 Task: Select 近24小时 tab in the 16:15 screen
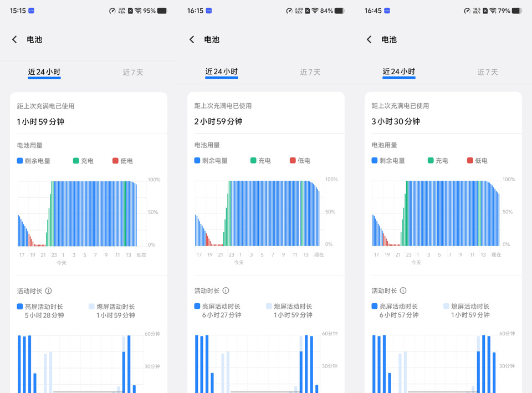222,72
